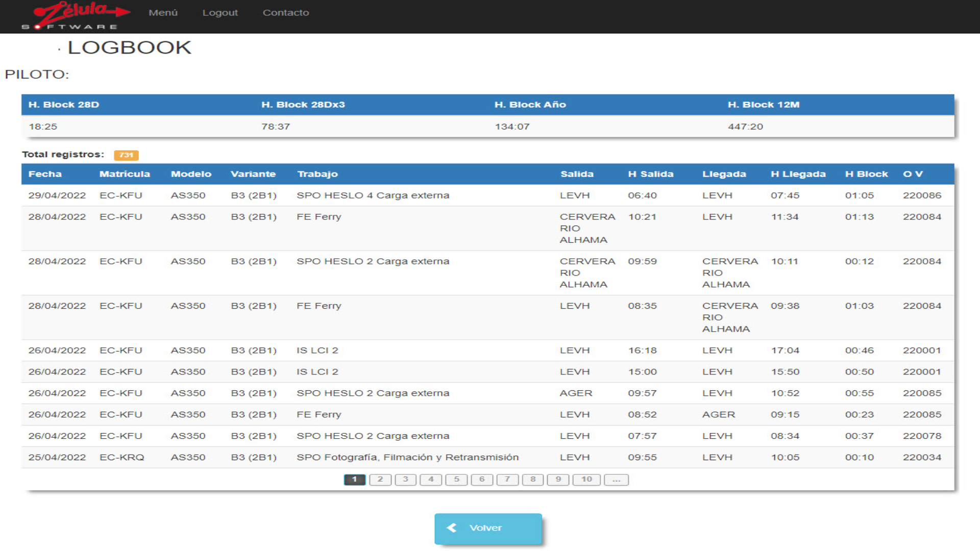Click the Volver back button
The width and height of the screenshot is (980, 551).
click(487, 528)
